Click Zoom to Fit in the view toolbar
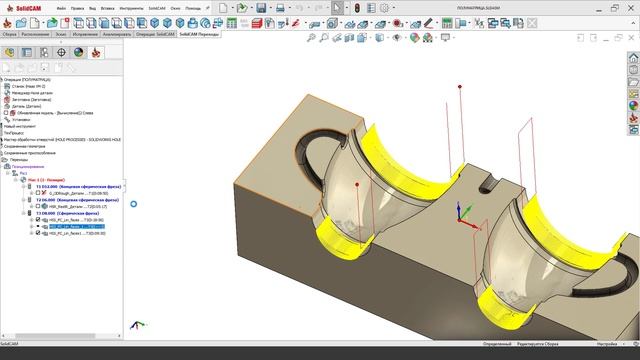 coord(311,38)
